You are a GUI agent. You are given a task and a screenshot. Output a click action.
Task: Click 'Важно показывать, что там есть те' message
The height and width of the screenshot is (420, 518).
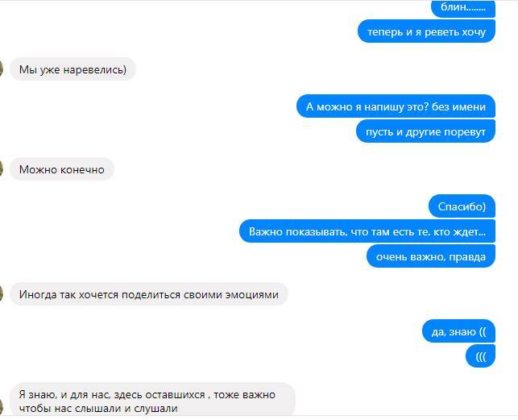click(367, 231)
